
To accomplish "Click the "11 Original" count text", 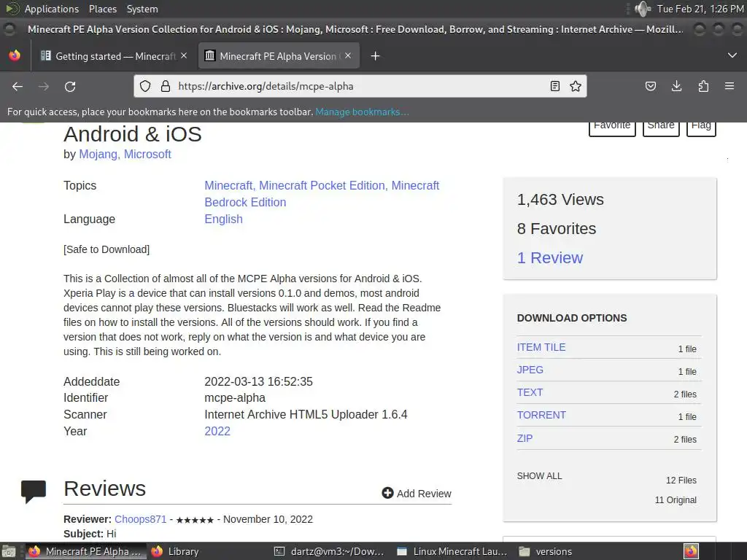I will pyautogui.click(x=676, y=500).
